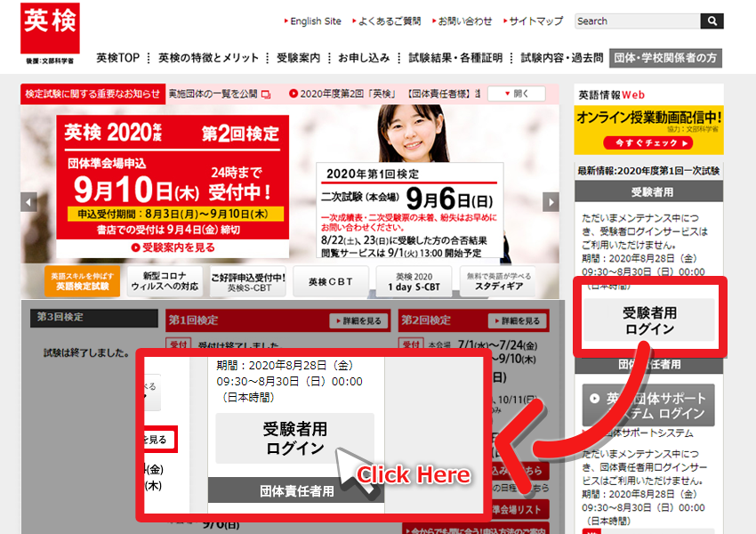Click 受験者用ログイン in the right sidebar
The height and width of the screenshot is (534, 756).
[x=649, y=320]
